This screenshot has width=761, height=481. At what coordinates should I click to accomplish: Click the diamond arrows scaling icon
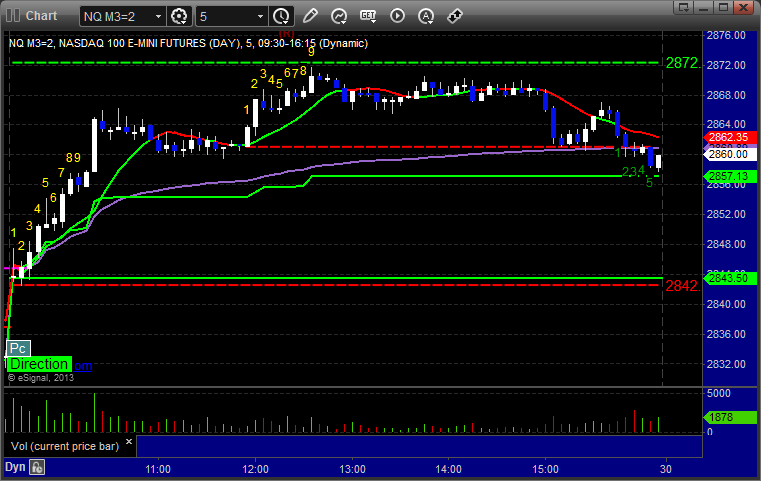455,16
